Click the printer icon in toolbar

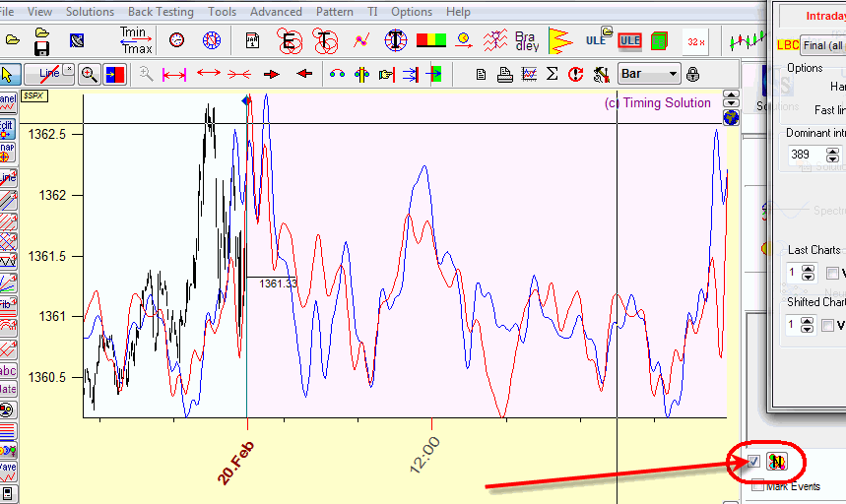[x=504, y=74]
